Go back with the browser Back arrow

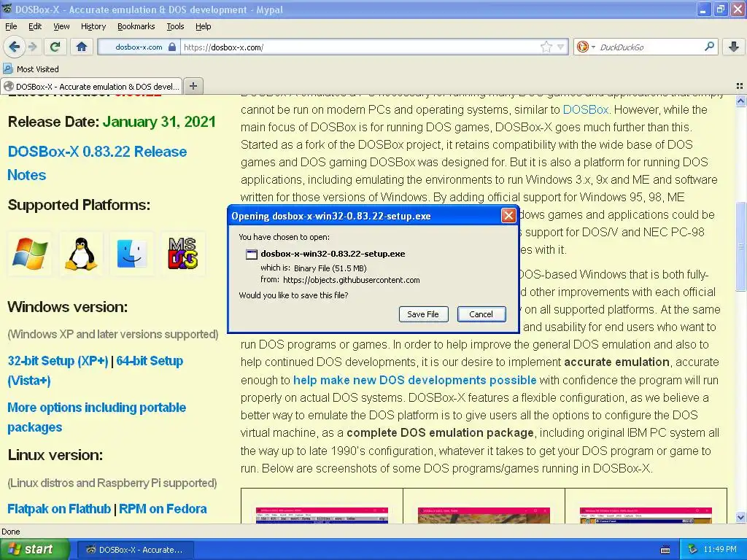pyautogui.click(x=15, y=47)
